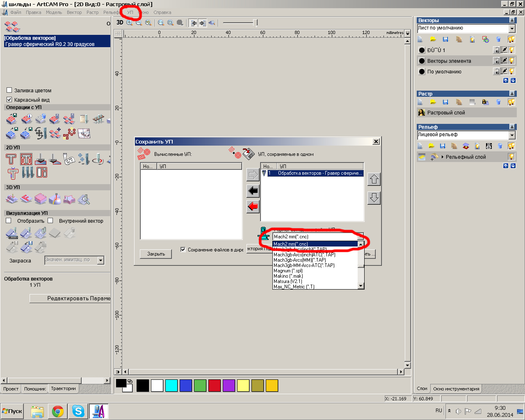525x420 pixels.
Task: Toggle the Каркасный вид checkbox
Action: point(9,100)
